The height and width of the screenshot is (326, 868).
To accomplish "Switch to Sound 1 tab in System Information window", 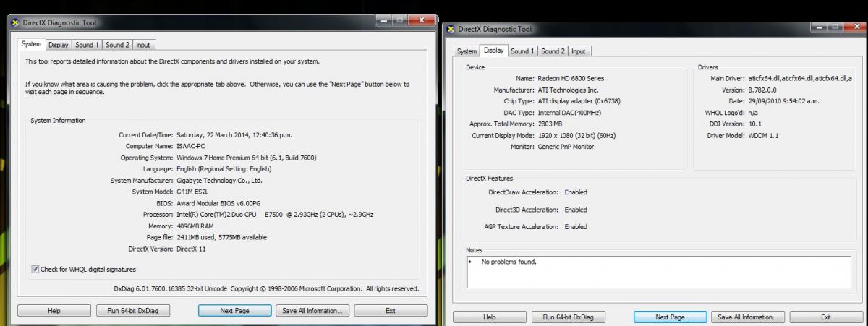I will 88,45.
